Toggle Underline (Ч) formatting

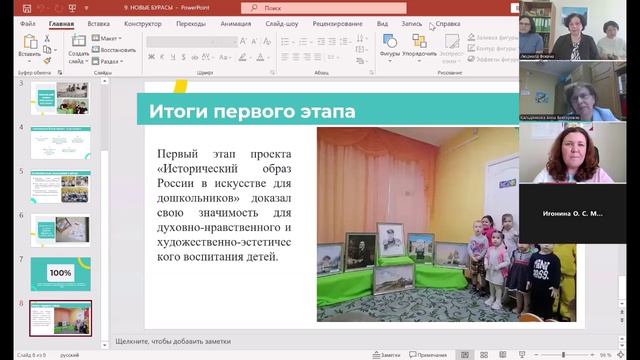173,57
